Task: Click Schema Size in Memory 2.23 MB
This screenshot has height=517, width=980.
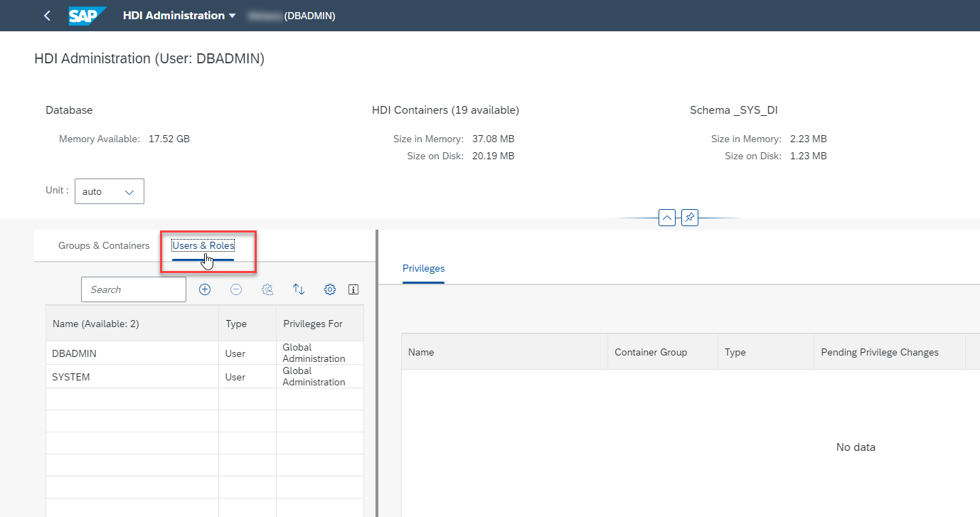Action: click(x=808, y=139)
